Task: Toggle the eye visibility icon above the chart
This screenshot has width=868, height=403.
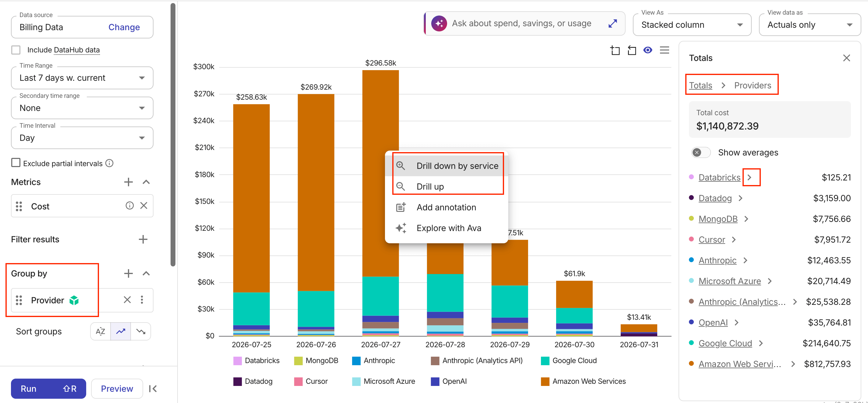Action: 647,50
